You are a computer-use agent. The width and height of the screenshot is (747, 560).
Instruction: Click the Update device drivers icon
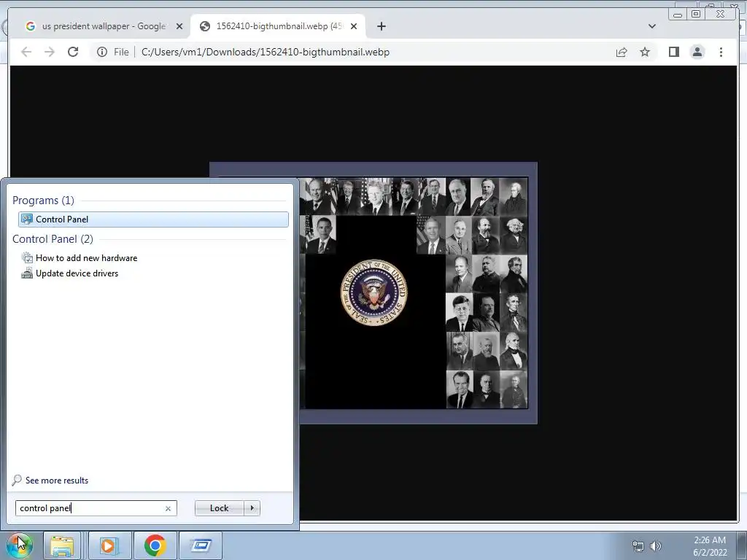click(x=27, y=273)
